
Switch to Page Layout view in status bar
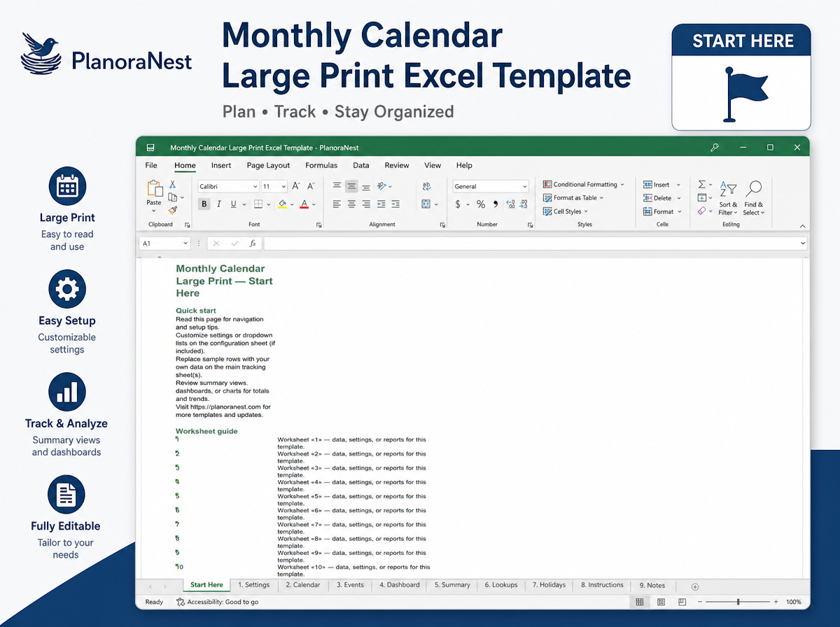(x=661, y=602)
